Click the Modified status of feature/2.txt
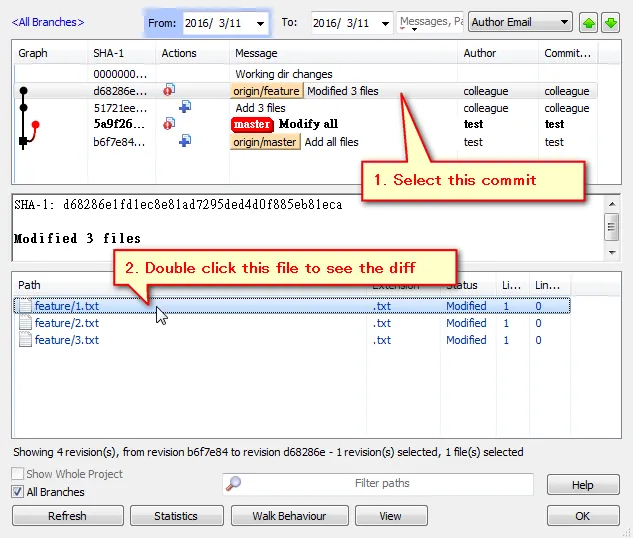 pos(466,323)
